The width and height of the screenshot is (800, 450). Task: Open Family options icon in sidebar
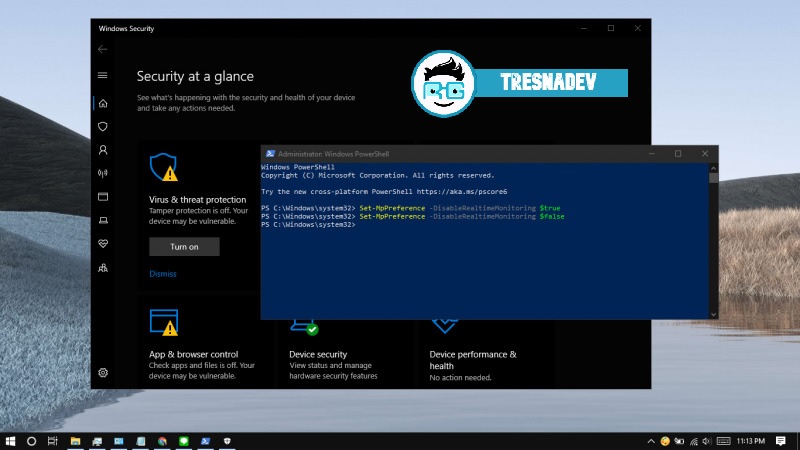(103, 268)
